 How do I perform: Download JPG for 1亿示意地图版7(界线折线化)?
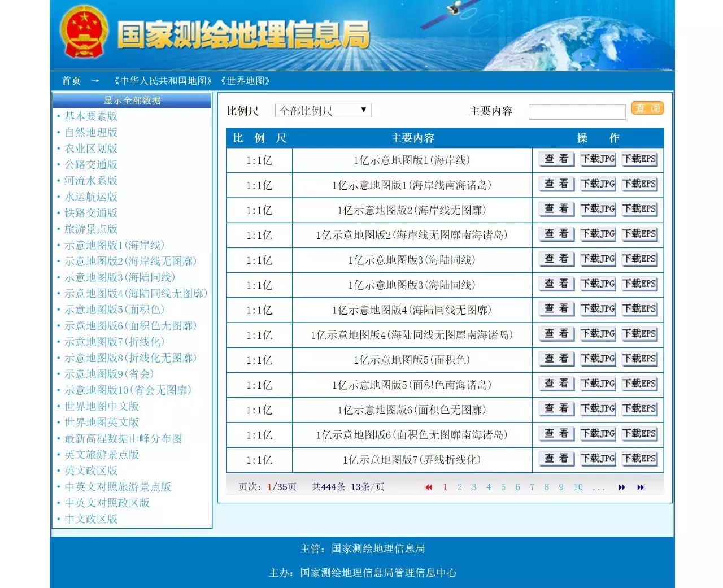598,459
